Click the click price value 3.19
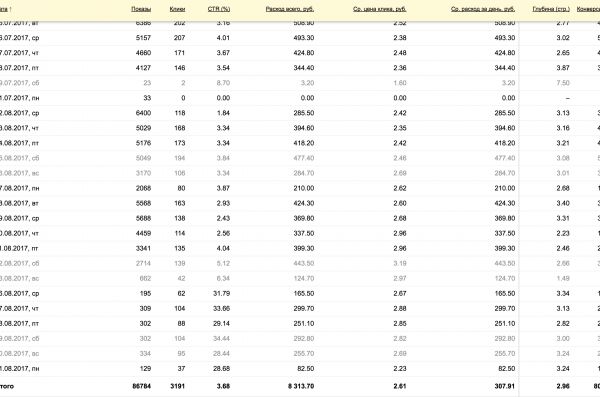Screen dimensions: 600x397 [x=400, y=263]
